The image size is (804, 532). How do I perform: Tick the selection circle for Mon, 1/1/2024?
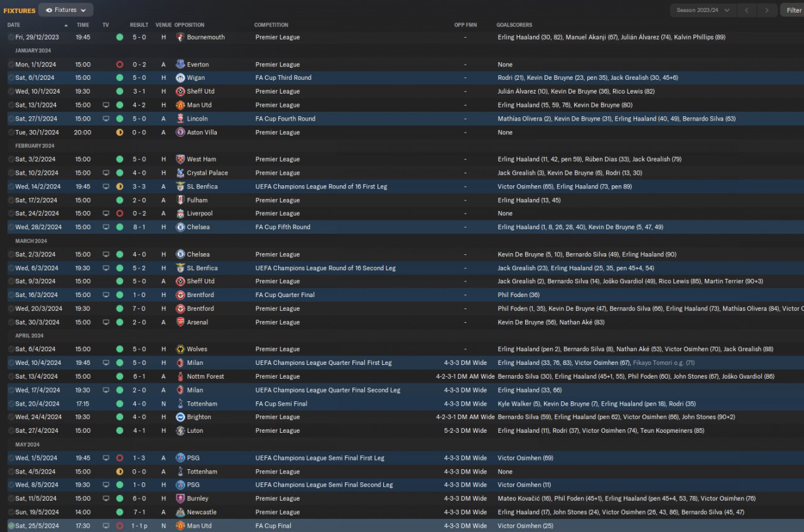[x=11, y=65]
